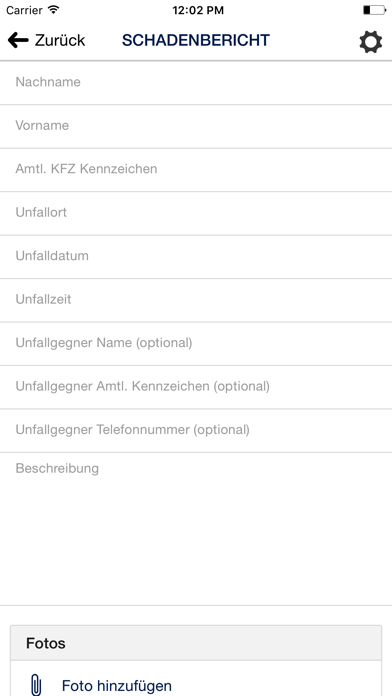Open settings via the gear icon
The width and height of the screenshot is (392, 696).
tap(371, 42)
